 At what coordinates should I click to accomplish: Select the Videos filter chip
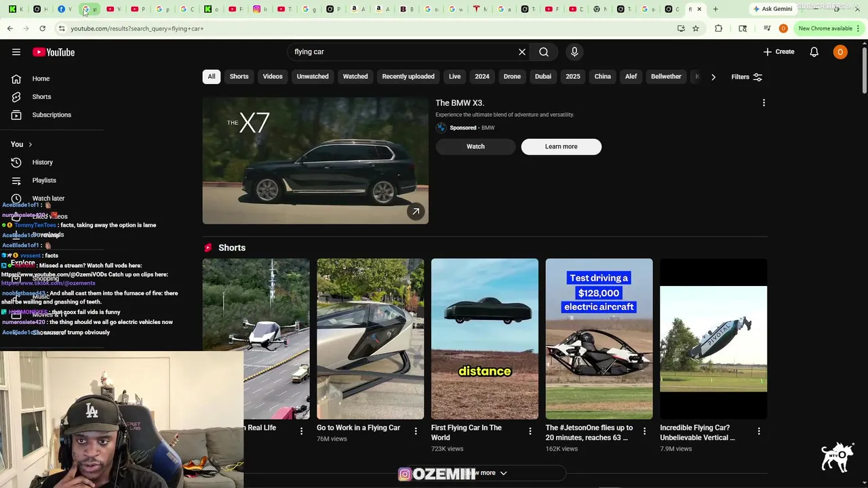coord(273,77)
